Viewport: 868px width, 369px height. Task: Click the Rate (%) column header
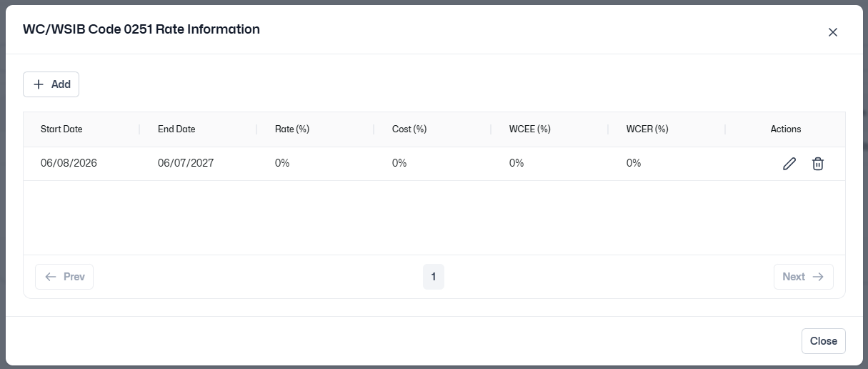click(x=292, y=129)
